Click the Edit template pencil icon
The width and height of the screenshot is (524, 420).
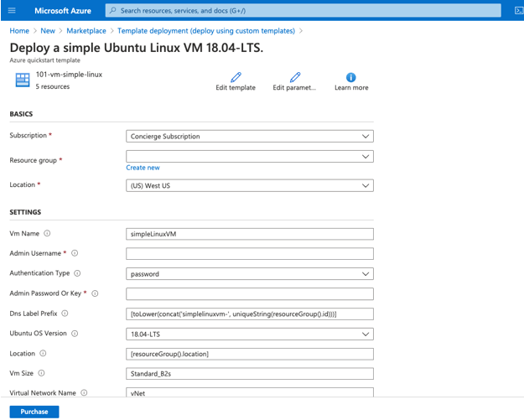pos(236,77)
